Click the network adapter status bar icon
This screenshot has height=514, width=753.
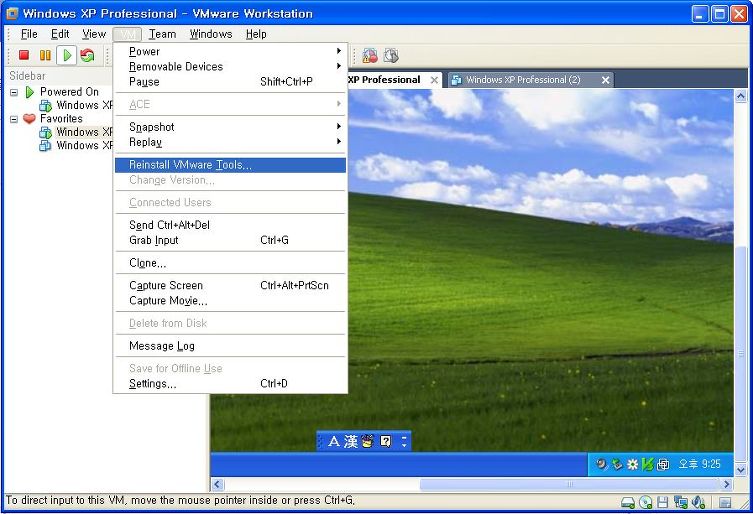tap(680, 502)
